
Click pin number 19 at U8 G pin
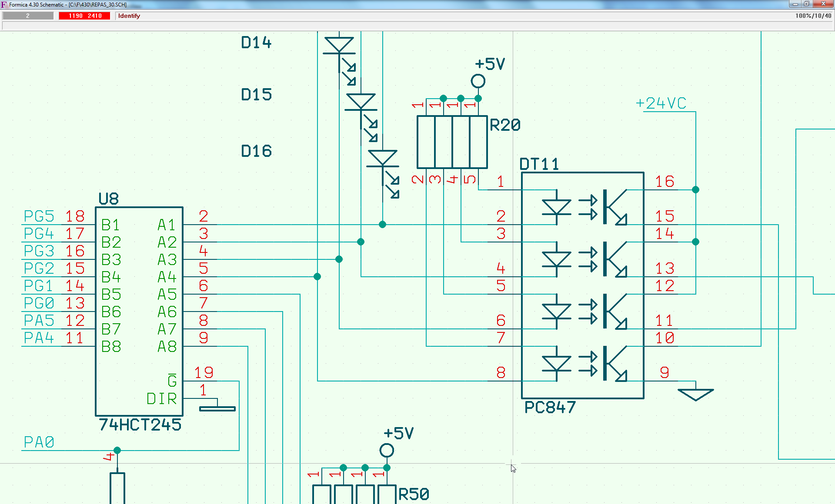tap(204, 373)
